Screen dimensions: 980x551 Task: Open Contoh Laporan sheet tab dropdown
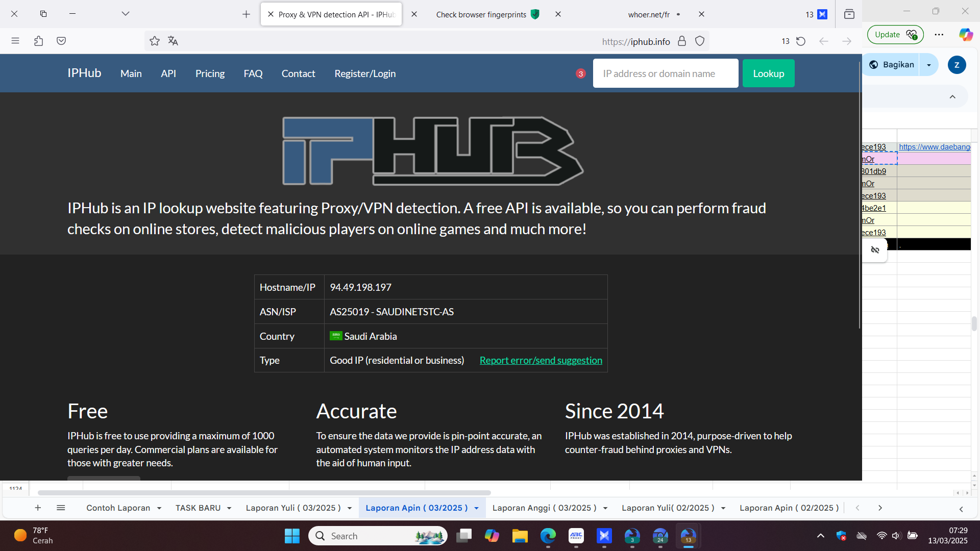(159, 508)
